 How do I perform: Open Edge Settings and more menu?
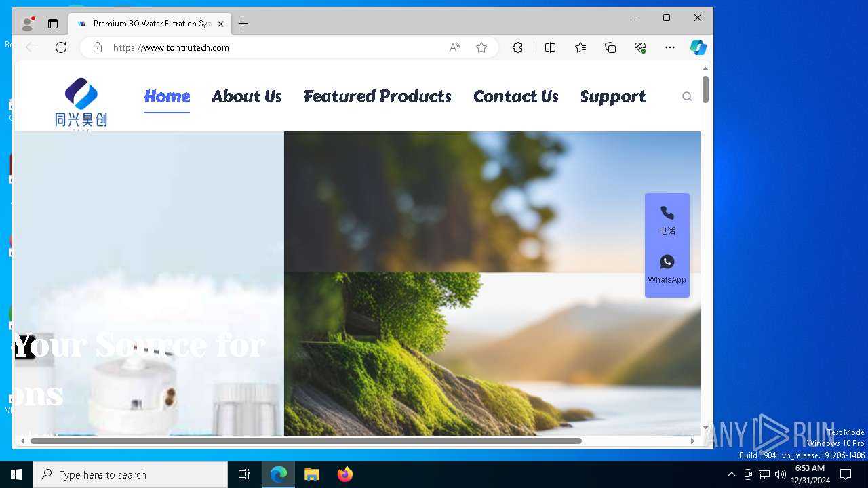(x=670, y=47)
